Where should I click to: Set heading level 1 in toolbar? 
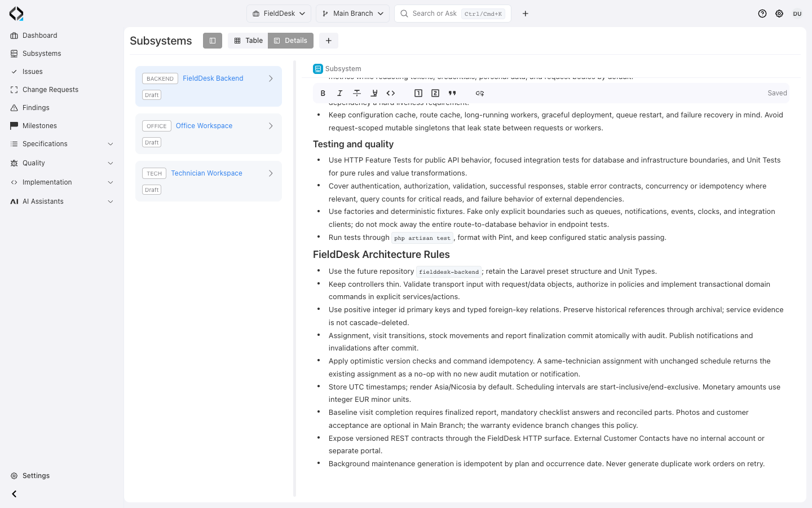coord(418,93)
